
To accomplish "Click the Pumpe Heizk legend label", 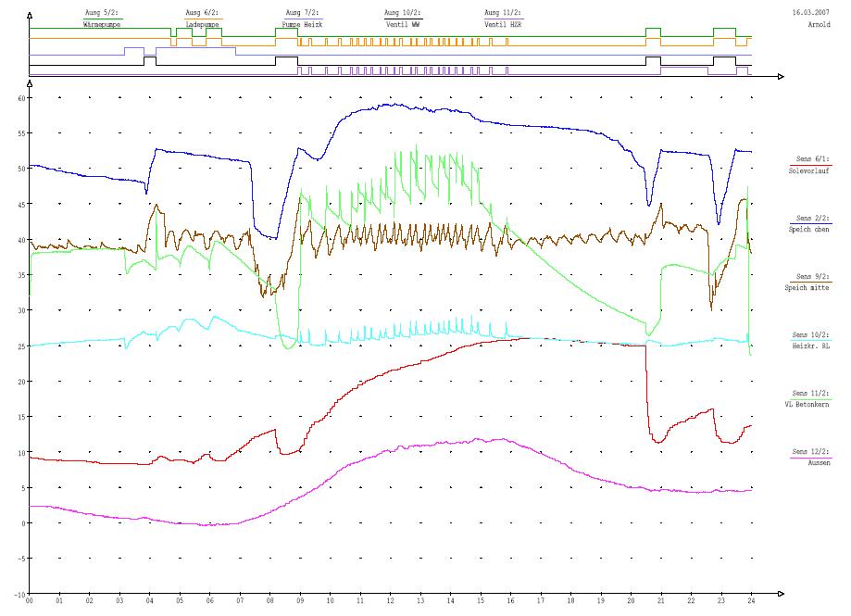I will (304, 23).
